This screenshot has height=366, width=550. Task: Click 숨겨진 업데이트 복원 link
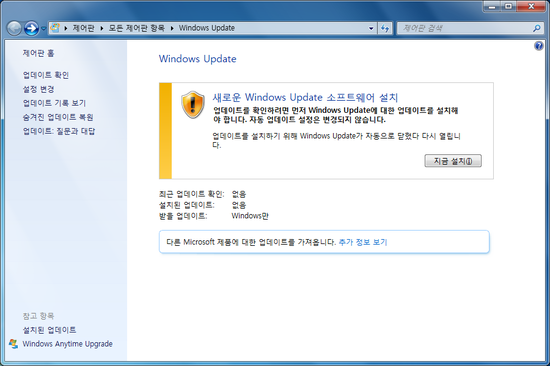click(58, 117)
